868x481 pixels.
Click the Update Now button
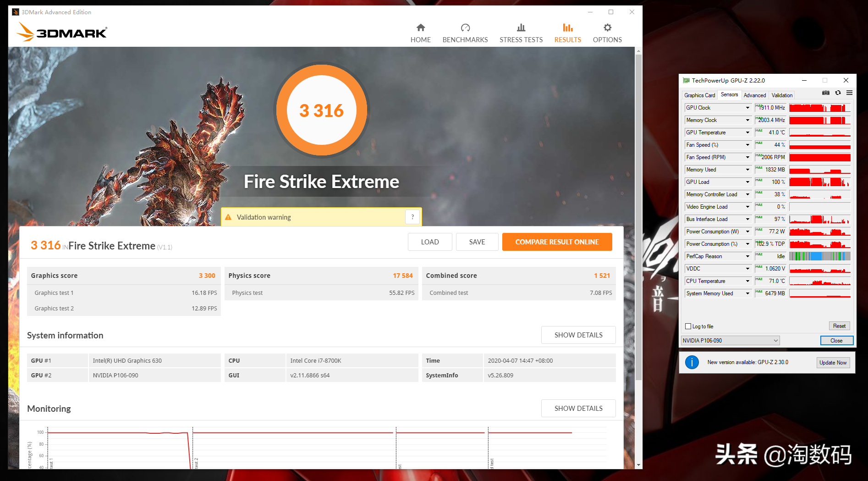pyautogui.click(x=833, y=363)
